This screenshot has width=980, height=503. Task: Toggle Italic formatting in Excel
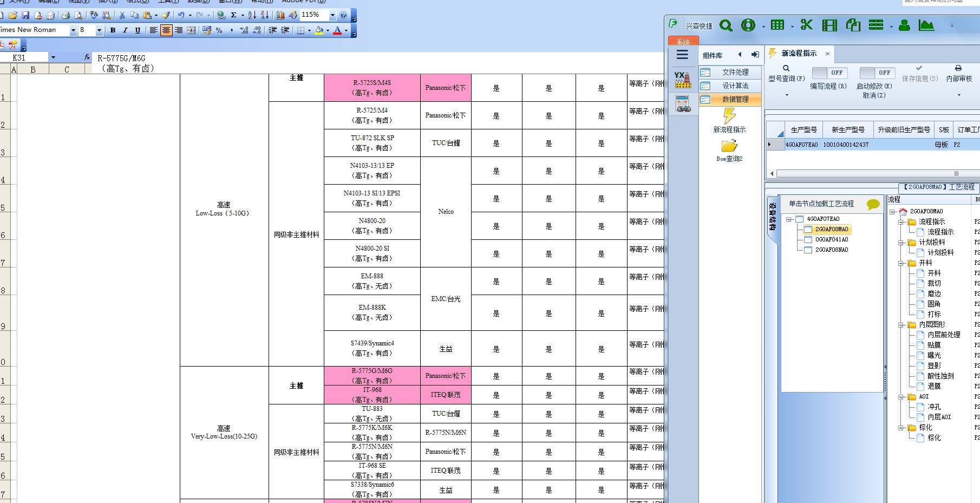click(x=125, y=30)
